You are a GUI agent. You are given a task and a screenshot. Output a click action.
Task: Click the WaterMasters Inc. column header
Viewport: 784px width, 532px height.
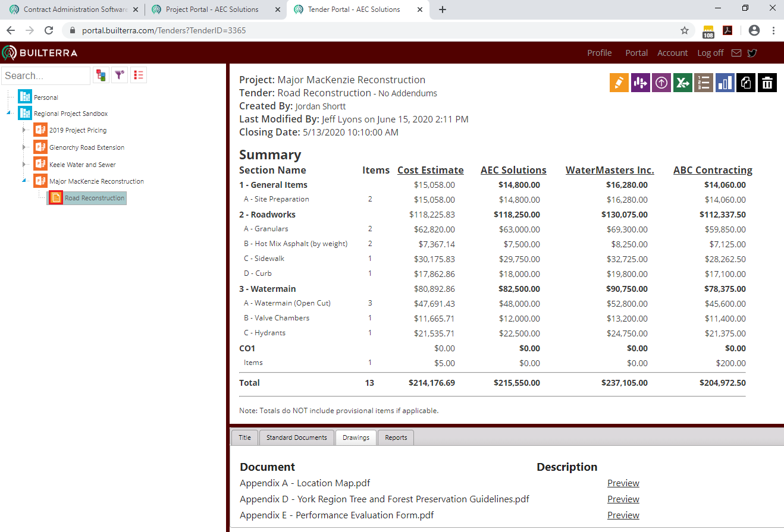click(610, 170)
